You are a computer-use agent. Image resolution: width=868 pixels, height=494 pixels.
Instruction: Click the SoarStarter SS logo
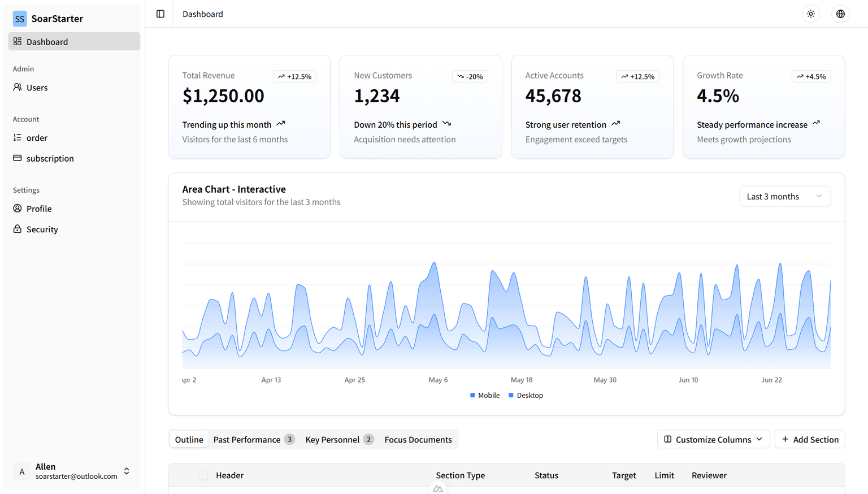(20, 19)
